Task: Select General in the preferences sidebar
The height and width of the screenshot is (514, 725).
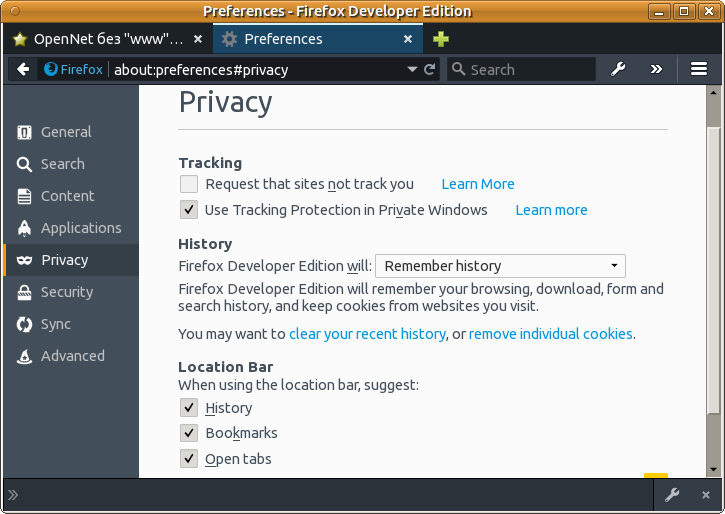Action: click(x=65, y=132)
